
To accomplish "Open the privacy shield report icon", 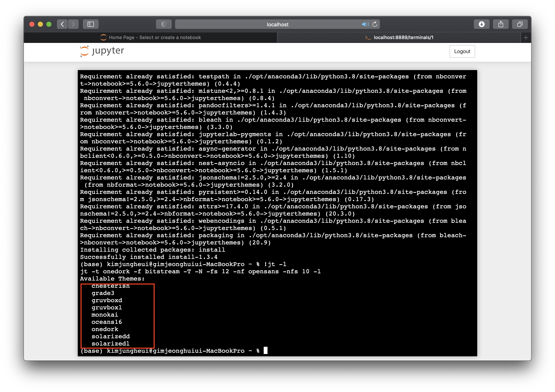I will (x=164, y=24).
